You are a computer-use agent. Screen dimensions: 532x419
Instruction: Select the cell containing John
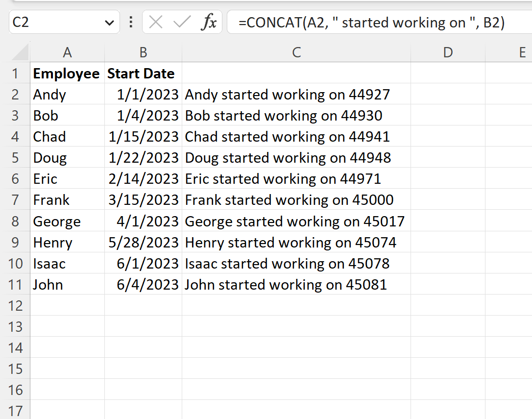tap(67, 284)
